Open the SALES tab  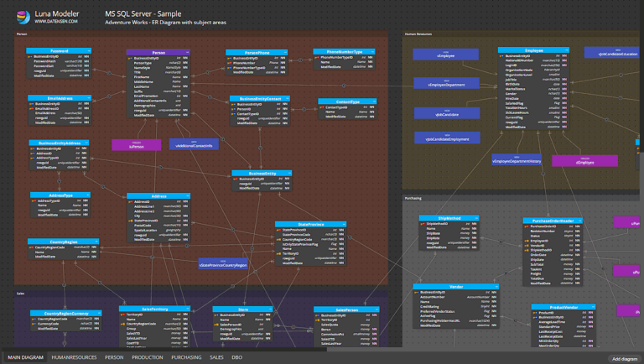coord(216,357)
